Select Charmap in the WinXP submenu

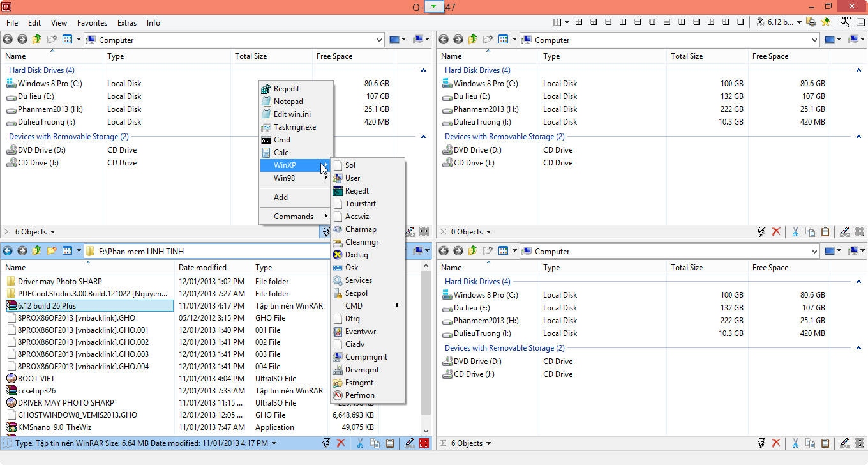click(368, 229)
